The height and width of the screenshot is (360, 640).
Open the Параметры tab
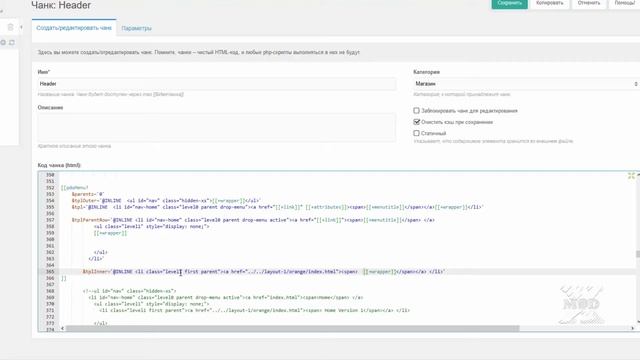(136, 28)
